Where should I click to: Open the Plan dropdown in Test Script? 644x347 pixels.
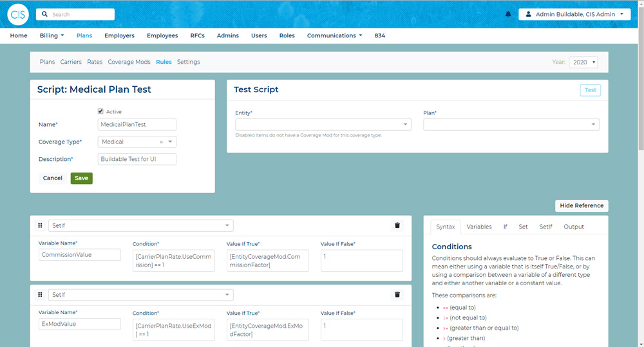click(511, 125)
